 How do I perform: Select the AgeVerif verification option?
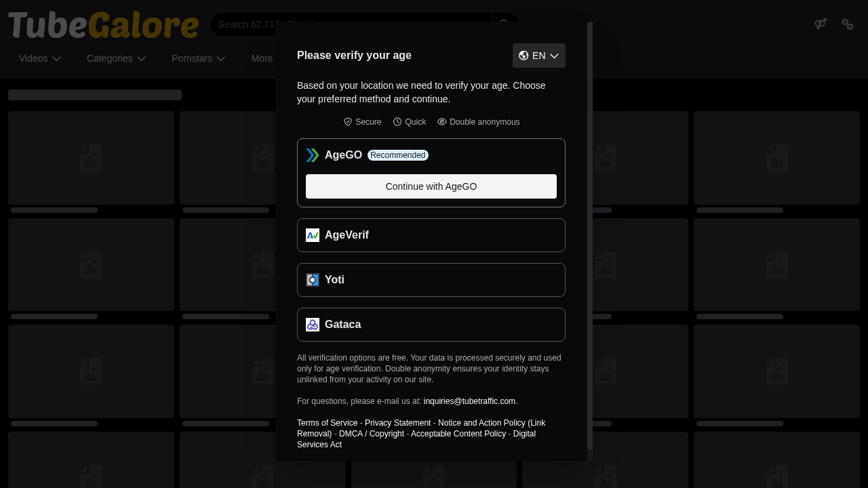tap(431, 235)
